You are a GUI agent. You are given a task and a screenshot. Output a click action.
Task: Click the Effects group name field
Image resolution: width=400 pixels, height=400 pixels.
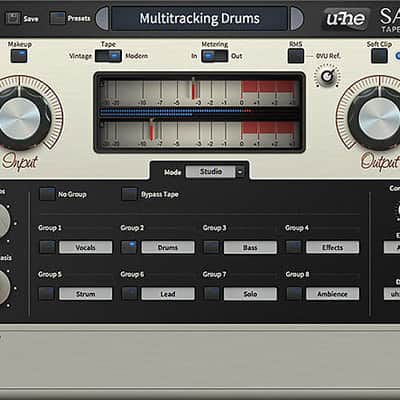333,247
